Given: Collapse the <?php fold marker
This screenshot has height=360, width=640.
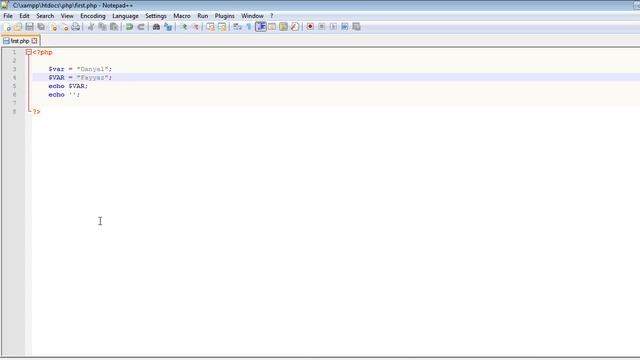Looking at the screenshot, I should point(29,52).
